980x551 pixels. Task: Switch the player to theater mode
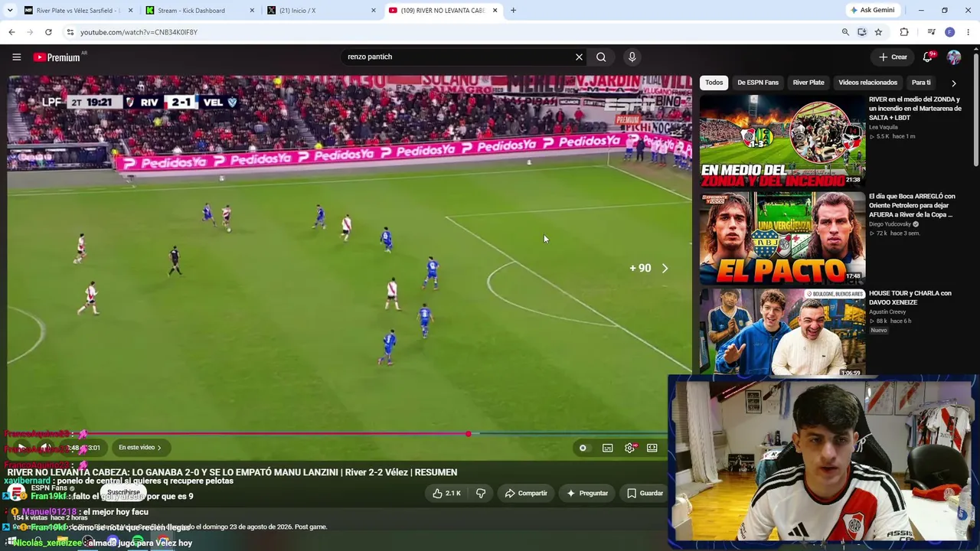652,448
